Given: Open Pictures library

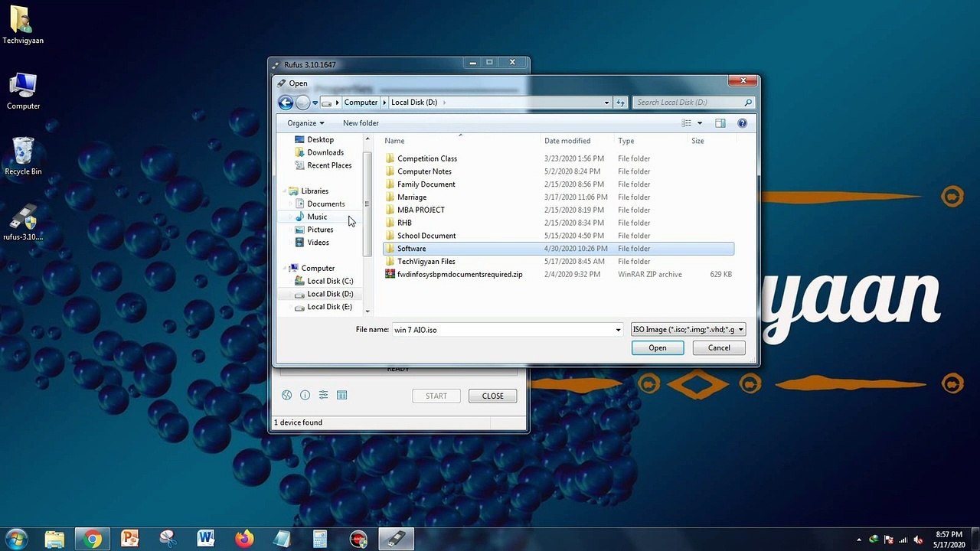Looking at the screenshot, I should point(320,230).
